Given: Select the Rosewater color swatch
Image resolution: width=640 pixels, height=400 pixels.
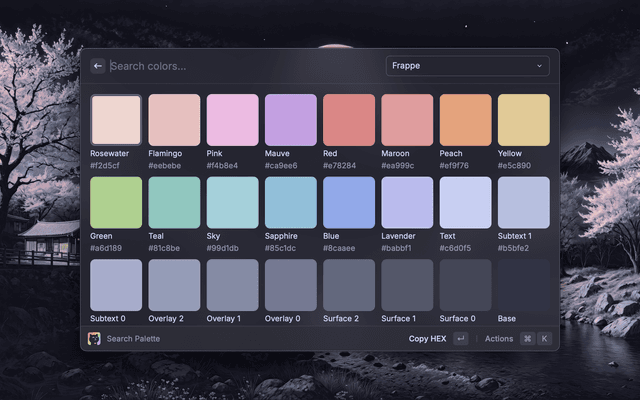Looking at the screenshot, I should [116, 120].
